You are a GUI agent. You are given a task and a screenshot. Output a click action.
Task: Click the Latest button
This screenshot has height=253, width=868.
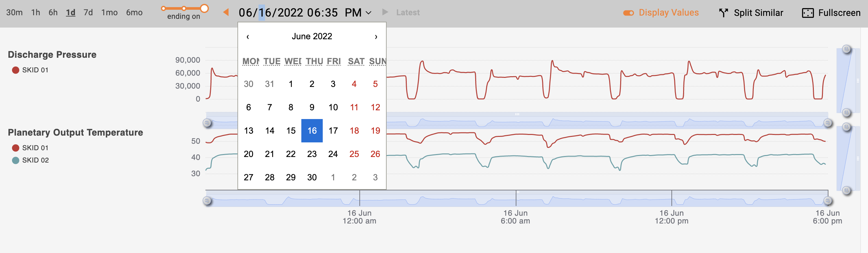[x=408, y=12]
